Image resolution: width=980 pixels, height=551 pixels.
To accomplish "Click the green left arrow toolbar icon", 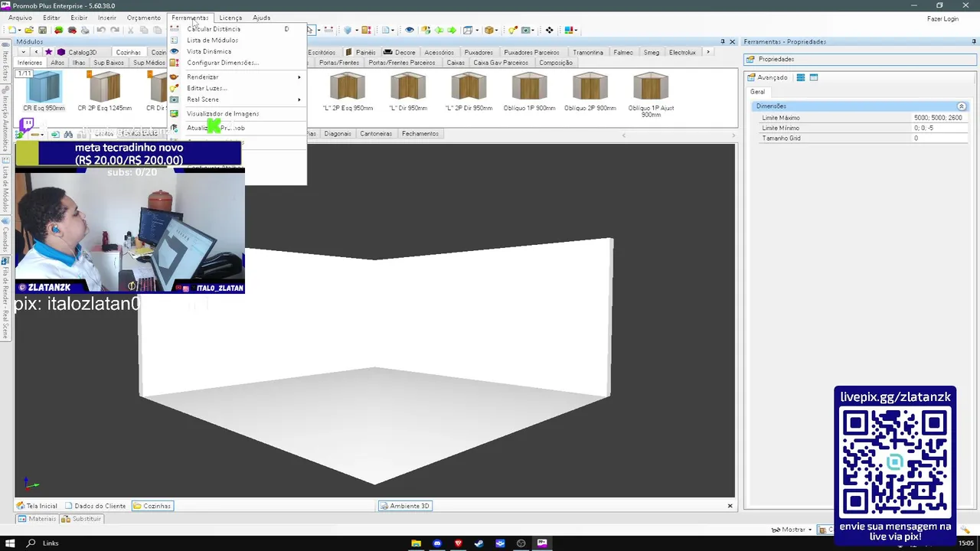I will point(439,31).
